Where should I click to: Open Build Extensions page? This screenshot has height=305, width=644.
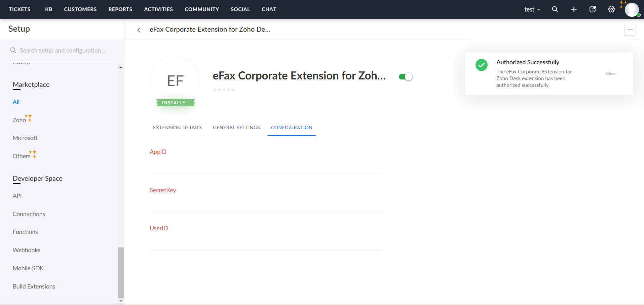pos(34,286)
